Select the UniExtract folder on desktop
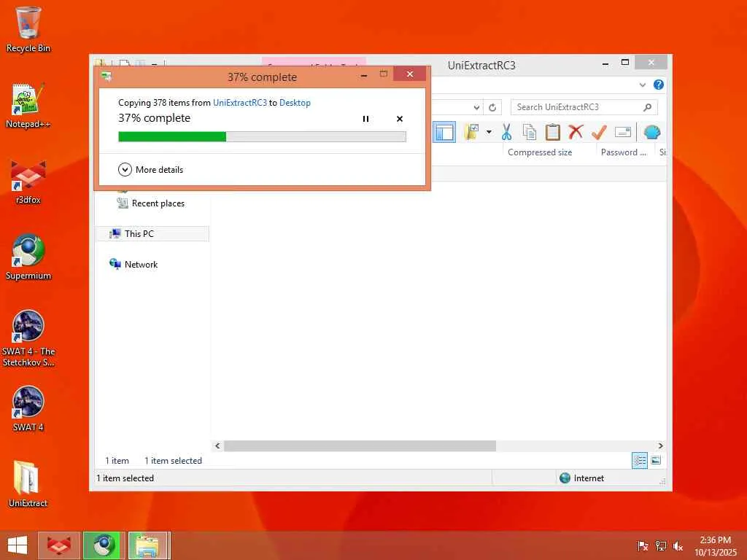Screen dimensions: 747x560 28,484
